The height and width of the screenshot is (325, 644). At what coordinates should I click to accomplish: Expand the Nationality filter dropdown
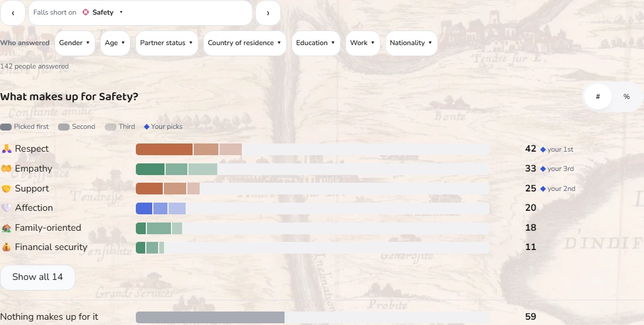point(411,43)
